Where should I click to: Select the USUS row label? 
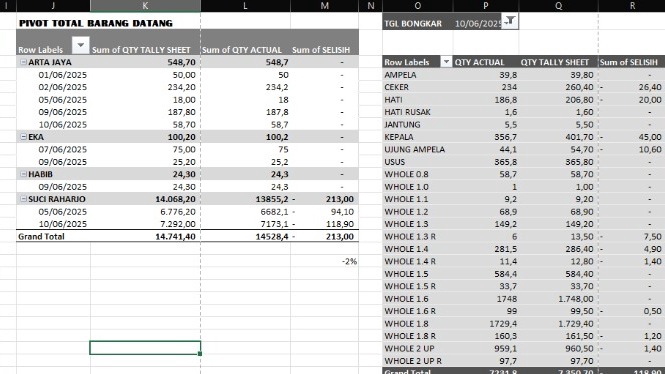pos(394,162)
